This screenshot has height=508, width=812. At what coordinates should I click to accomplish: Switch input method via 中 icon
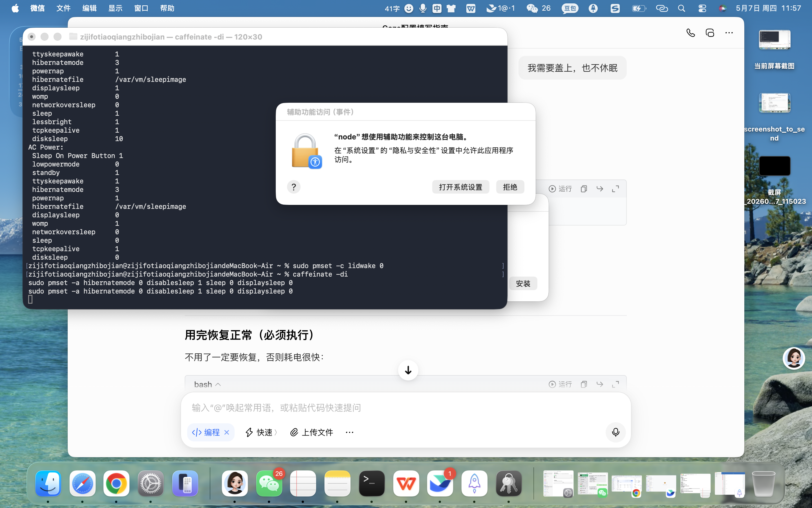437,8
